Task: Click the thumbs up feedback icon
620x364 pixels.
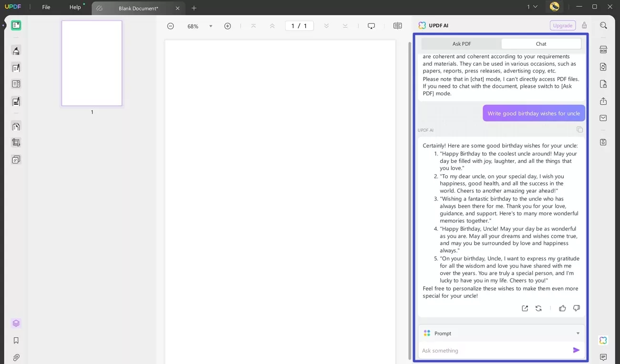Action: point(562,308)
